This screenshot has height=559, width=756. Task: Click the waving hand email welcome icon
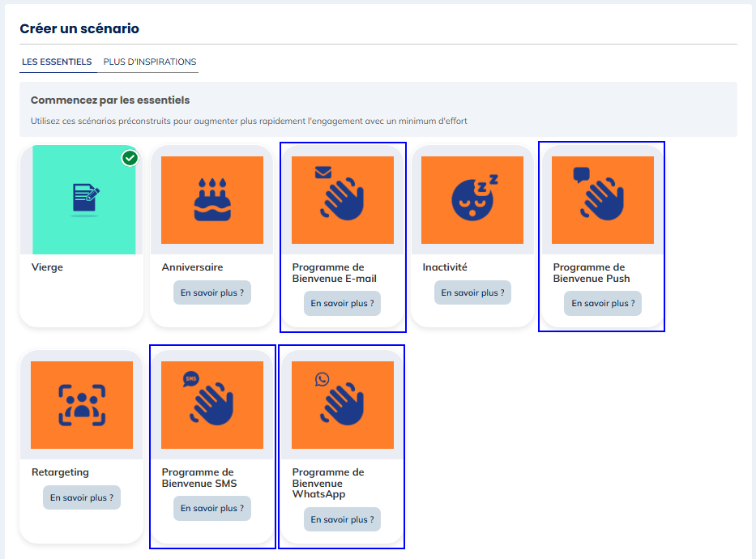[x=342, y=199]
